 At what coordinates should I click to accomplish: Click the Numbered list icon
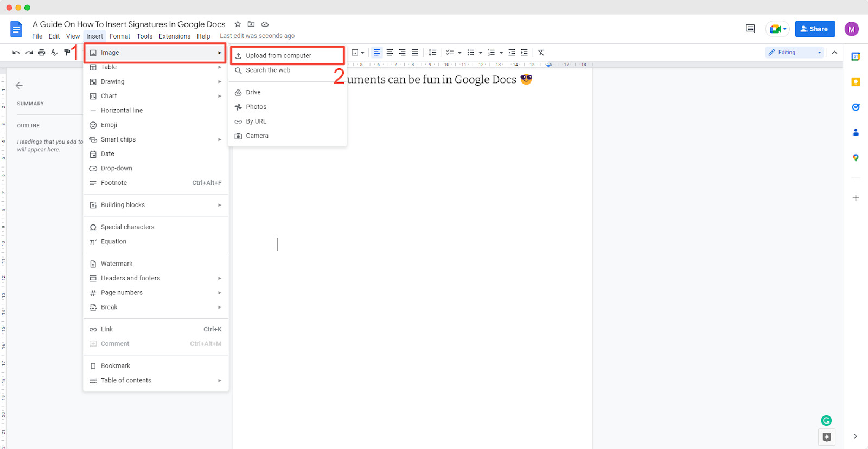click(x=492, y=53)
